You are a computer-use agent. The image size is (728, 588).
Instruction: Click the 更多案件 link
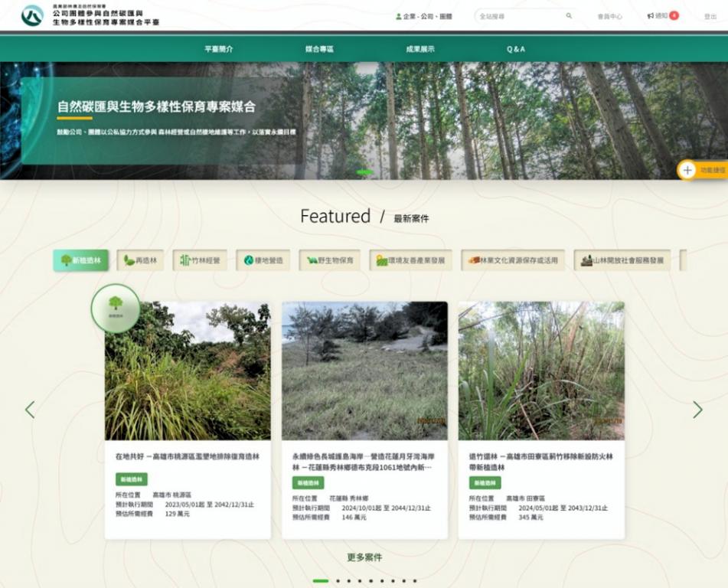pos(364,557)
